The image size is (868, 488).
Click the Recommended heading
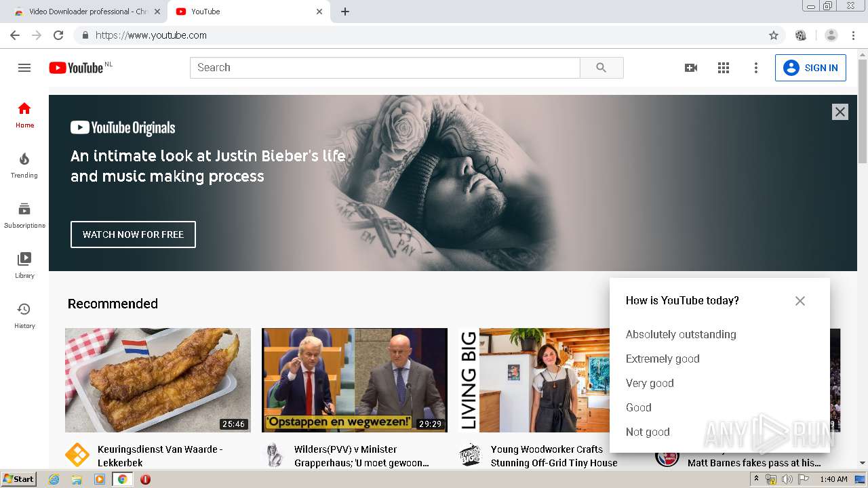point(113,304)
